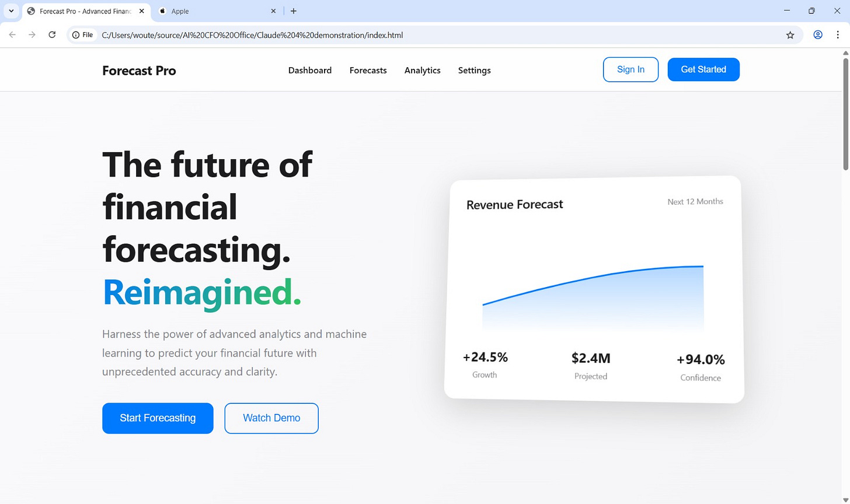Open the tab search dropdown arrow

(11, 11)
